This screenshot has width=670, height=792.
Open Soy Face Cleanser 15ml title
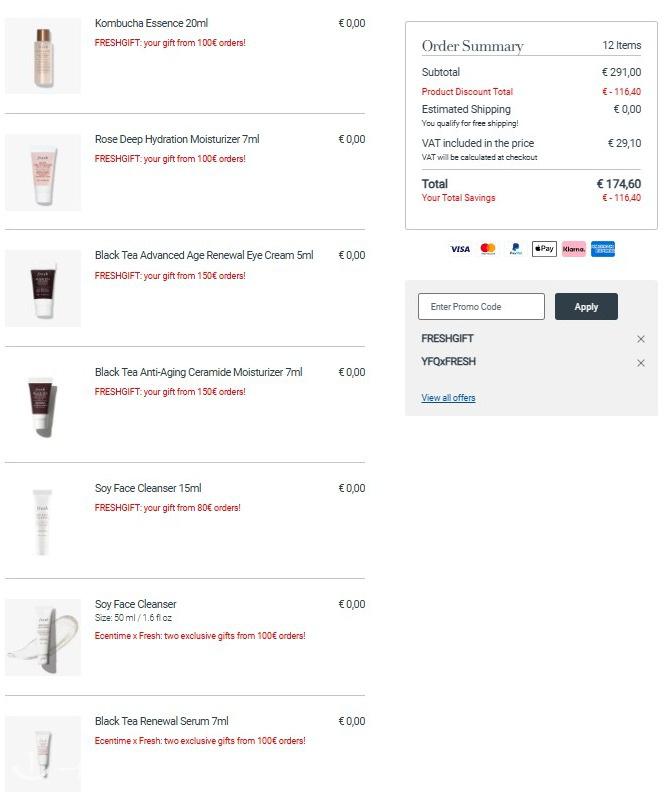[148, 488]
